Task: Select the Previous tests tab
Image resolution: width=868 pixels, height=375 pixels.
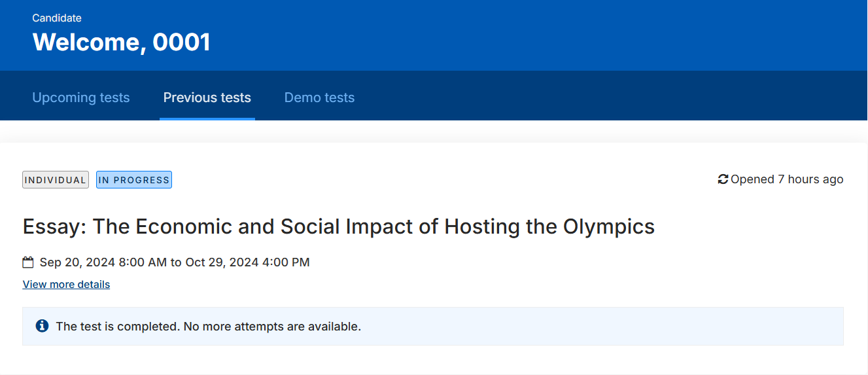Action: coord(207,98)
